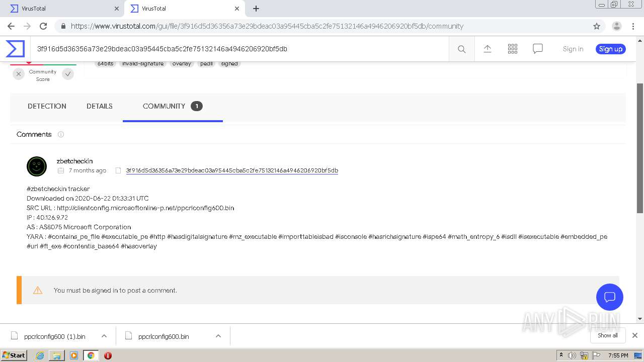This screenshot has width=644, height=362.
Task: Click the hash search input field
Action: pyautogui.click(x=239, y=49)
